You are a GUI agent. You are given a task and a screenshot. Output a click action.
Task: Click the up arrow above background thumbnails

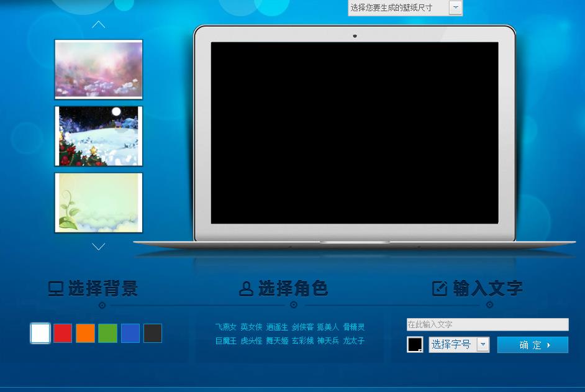pyautogui.click(x=98, y=24)
